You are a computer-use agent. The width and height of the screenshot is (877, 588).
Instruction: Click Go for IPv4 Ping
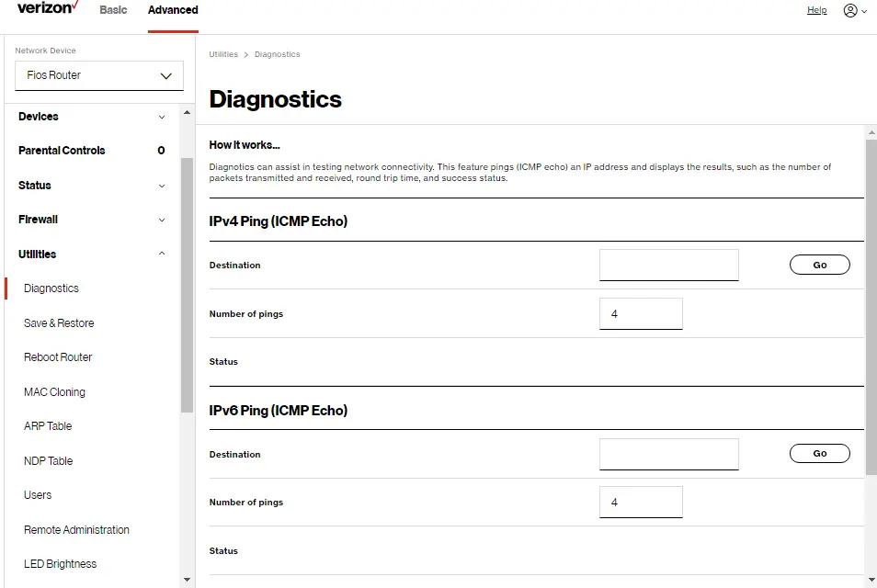[x=818, y=264]
